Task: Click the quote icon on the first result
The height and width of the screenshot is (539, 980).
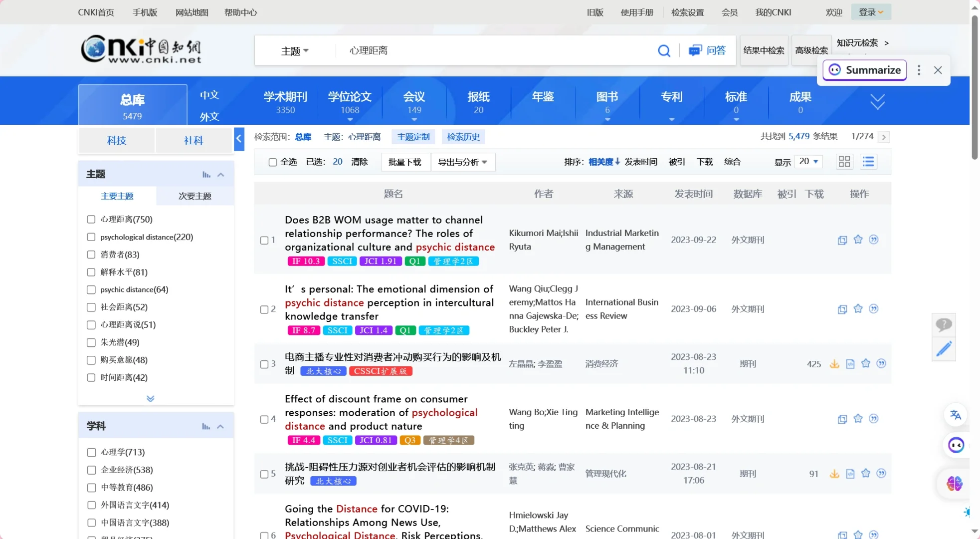Action: click(874, 240)
